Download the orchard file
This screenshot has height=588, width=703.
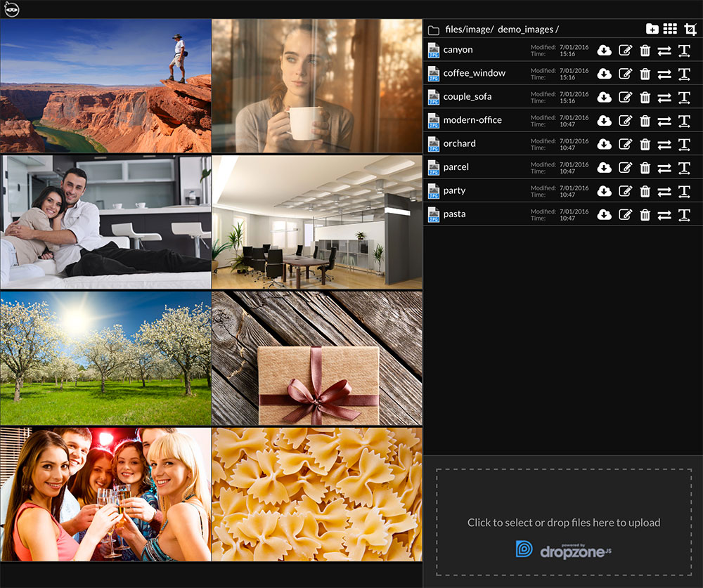(605, 144)
